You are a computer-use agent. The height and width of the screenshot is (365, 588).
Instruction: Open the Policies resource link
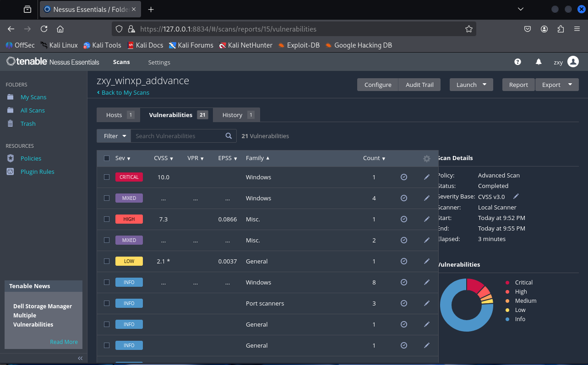pyautogui.click(x=31, y=158)
